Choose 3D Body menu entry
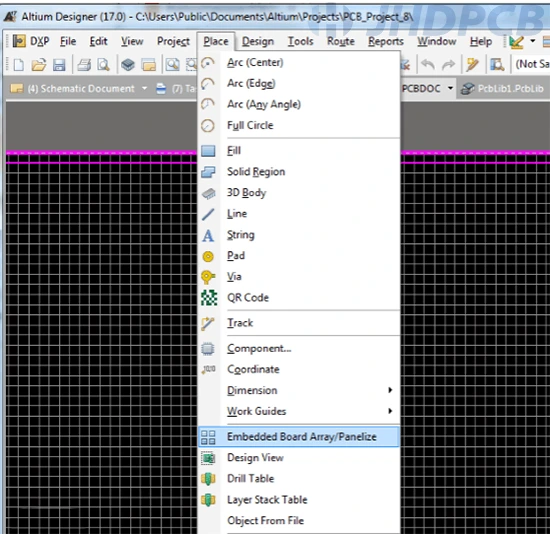Image resolution: width=550 pixels, height=534 pixels. [299, 193]
